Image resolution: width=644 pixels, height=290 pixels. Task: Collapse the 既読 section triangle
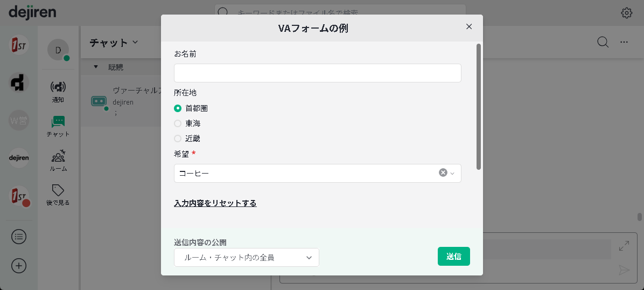[x=96, y=67]
